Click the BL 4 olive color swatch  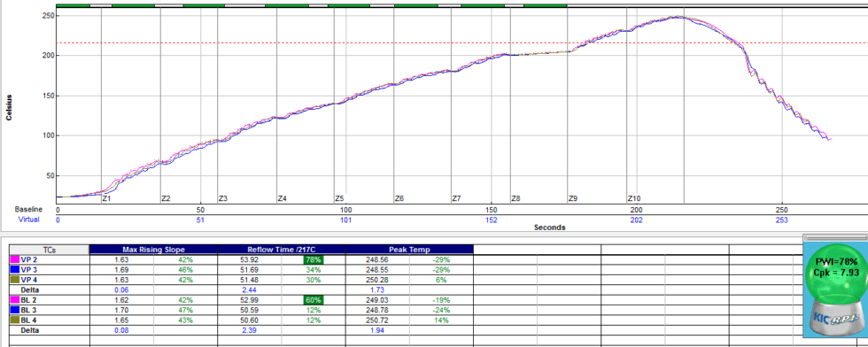14,320
